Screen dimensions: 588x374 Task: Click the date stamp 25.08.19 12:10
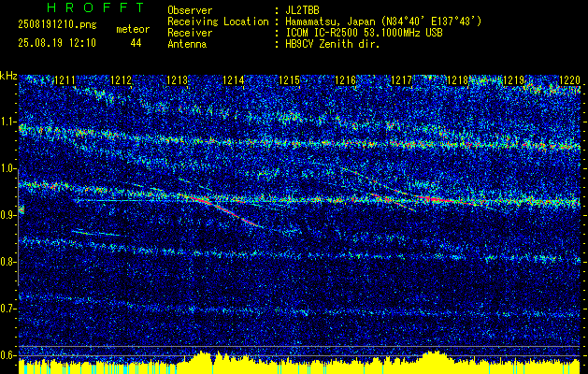[x=57, y=43]
